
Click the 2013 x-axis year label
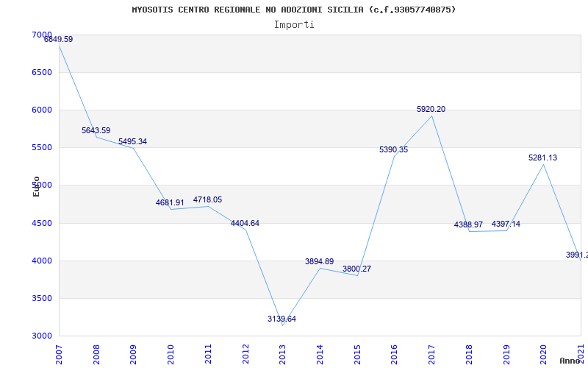[x=283, y=355]
